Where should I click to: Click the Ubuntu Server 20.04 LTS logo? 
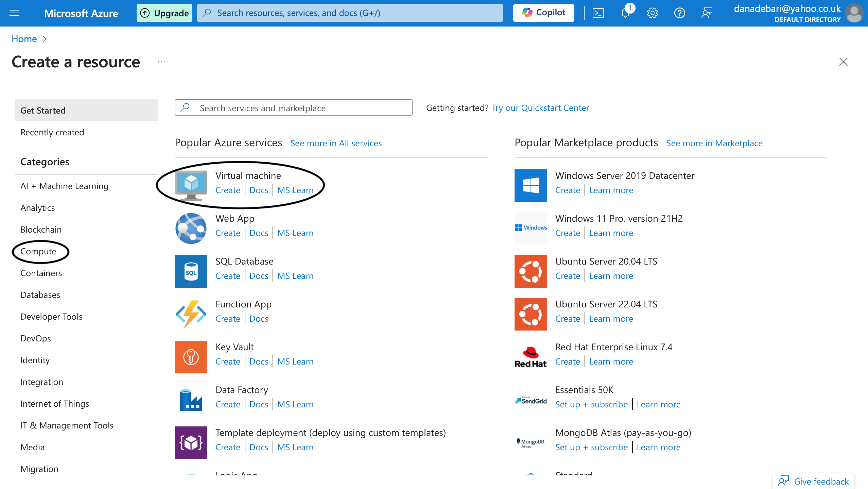coord(531,271)
